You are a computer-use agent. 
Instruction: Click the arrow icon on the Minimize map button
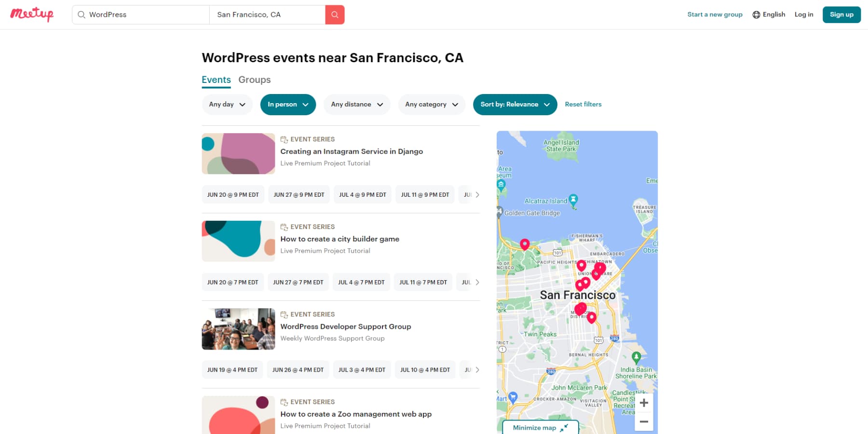(563, 429)
